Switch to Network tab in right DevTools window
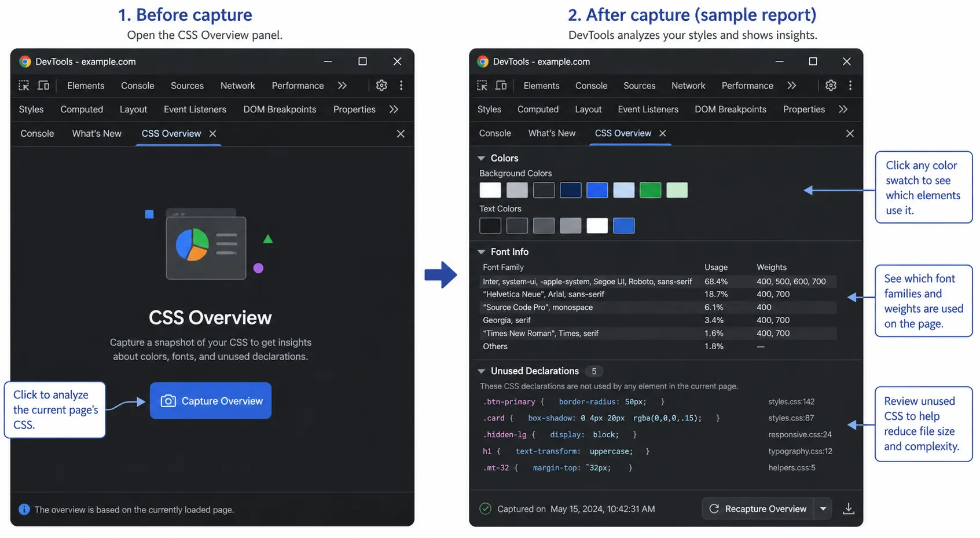 point(688,85)
